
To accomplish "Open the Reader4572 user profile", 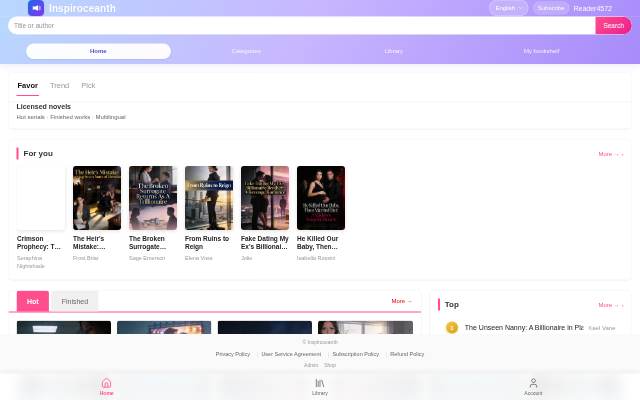I will [x=593, y=9].
